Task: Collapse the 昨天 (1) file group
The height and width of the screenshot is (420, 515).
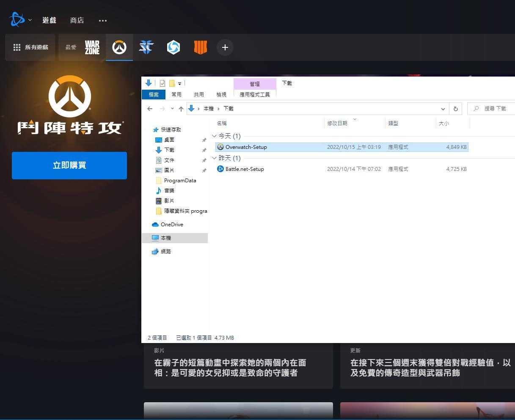Action: point(214,158)
